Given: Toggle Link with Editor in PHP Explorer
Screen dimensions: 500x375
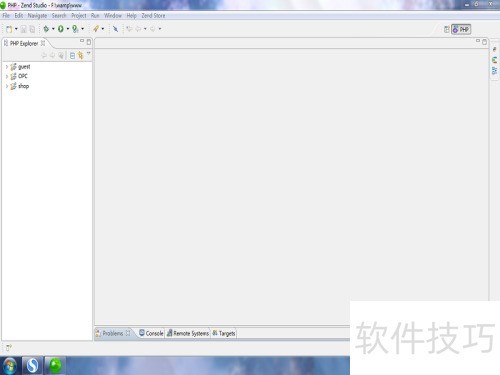Looking at the screenshot, I should 81,56.
